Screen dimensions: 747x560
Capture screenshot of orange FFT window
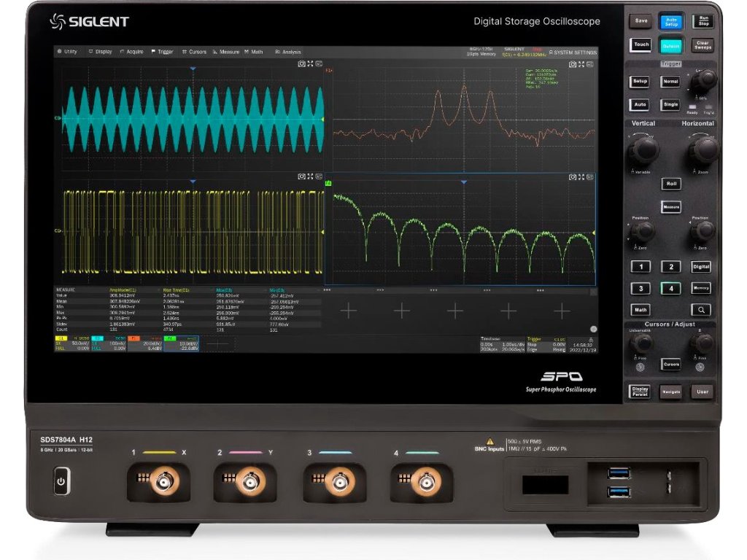(x=573, y=64)
